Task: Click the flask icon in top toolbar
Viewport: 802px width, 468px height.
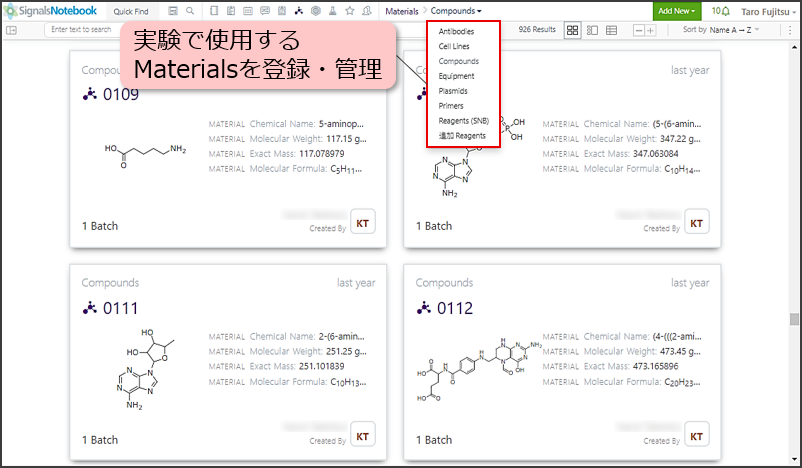Action: coord(333,11)
